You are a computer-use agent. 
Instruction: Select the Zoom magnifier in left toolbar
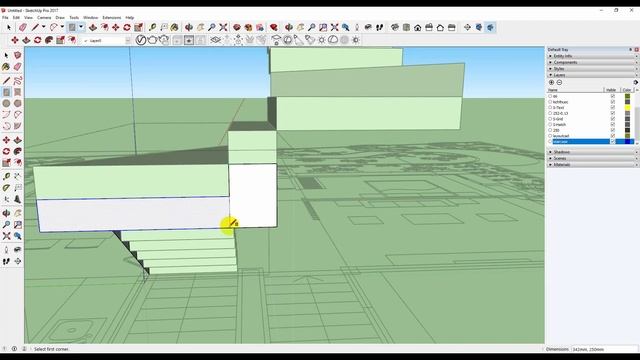coord(6,224)
